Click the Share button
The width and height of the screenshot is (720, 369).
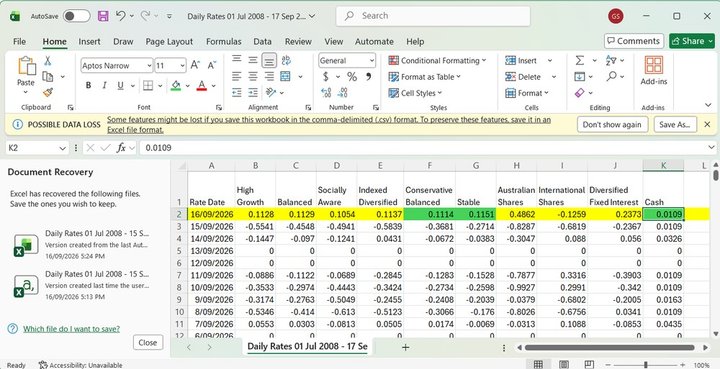[692, 41]
